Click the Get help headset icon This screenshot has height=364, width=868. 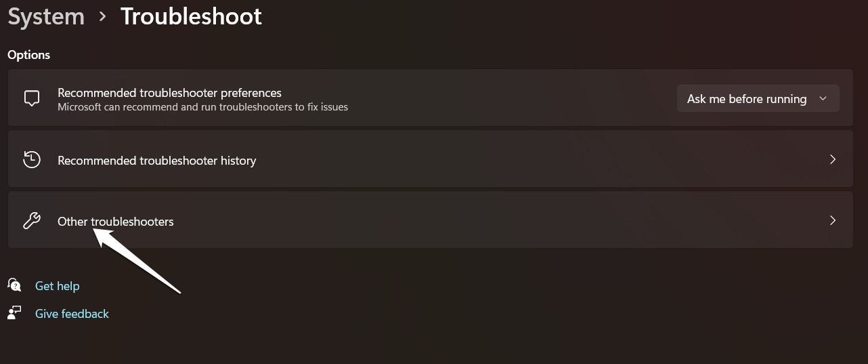[x=15, y=285]
